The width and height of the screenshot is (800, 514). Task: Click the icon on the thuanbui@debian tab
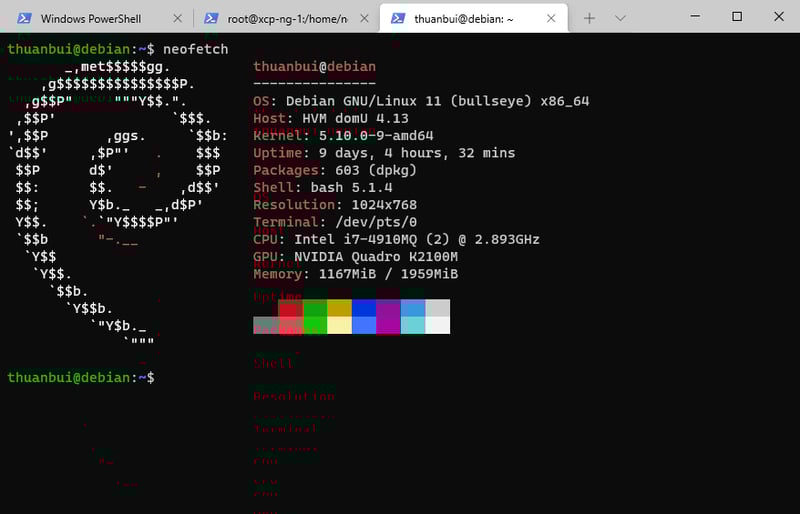pos(397,18)
